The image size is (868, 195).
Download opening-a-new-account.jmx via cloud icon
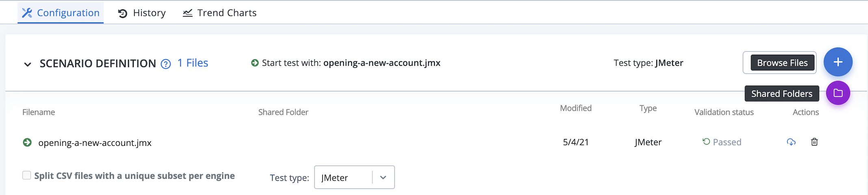791,142
